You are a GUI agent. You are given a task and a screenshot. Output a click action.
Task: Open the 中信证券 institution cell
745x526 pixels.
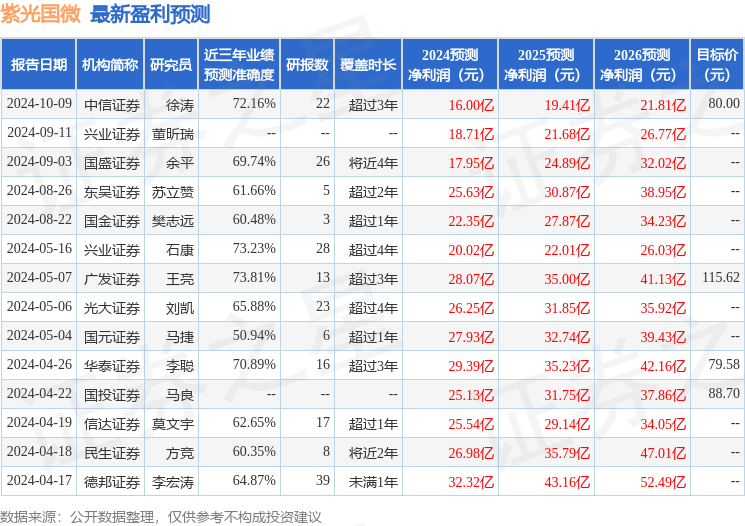click(111, 104)
